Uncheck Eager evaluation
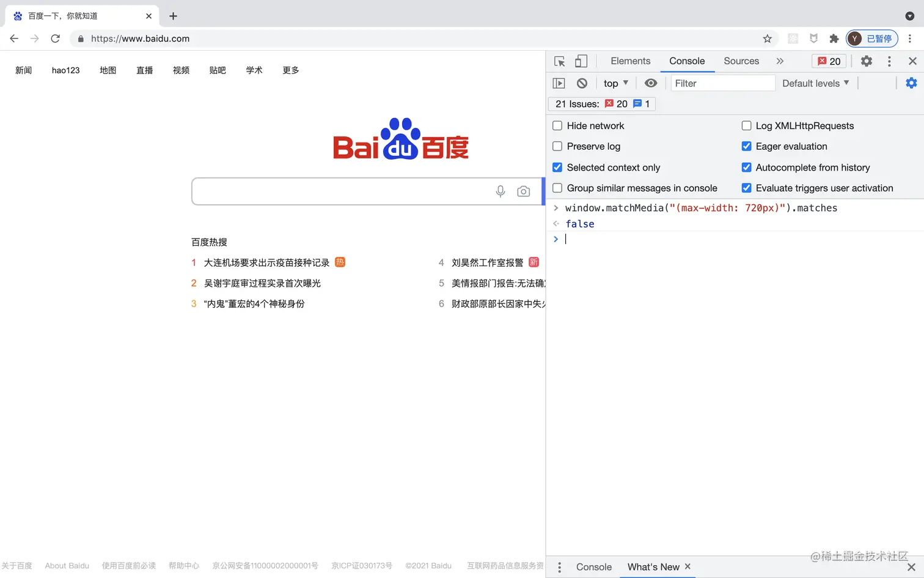Viewport: 924px width, 578px height. (746, 146)
